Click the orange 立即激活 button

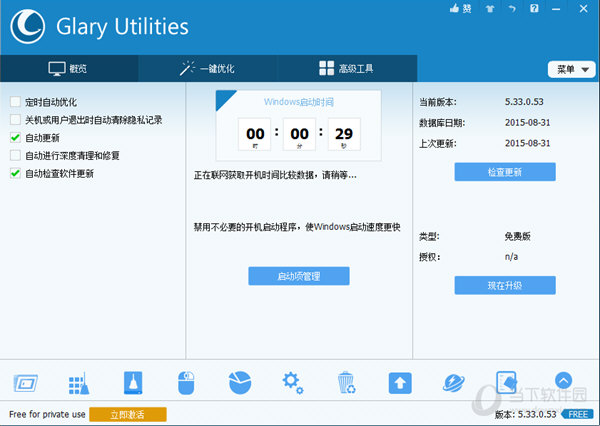click(x=128, y=414)
